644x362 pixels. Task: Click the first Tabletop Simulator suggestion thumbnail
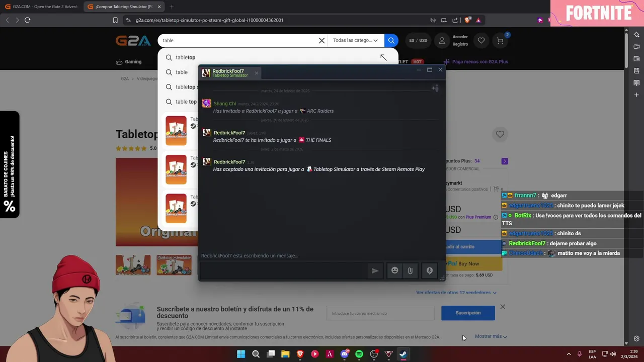tap(176, 131)
